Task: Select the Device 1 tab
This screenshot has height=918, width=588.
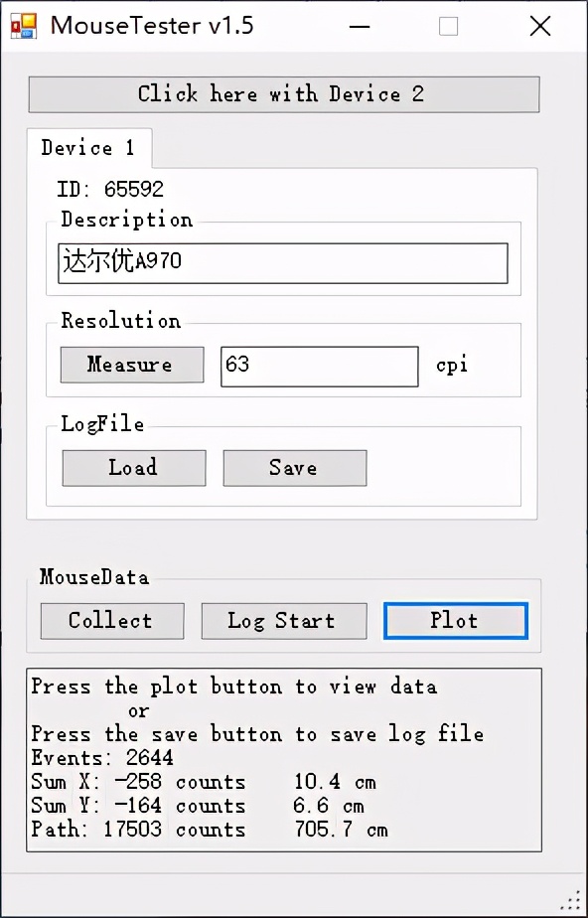Action: (89, 148)
